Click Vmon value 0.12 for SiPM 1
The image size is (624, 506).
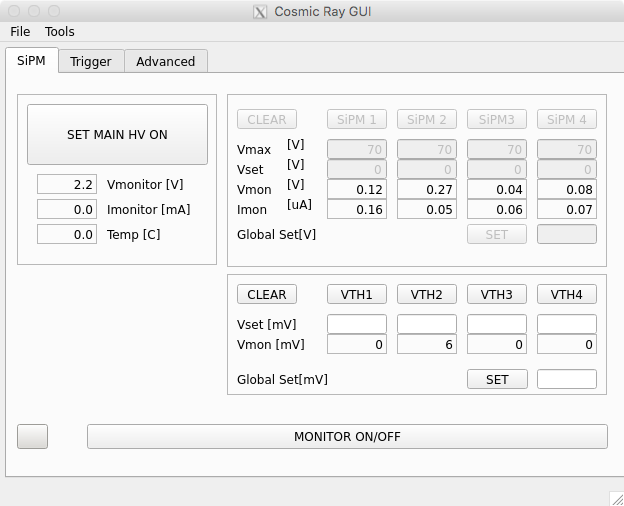point(357,190)
